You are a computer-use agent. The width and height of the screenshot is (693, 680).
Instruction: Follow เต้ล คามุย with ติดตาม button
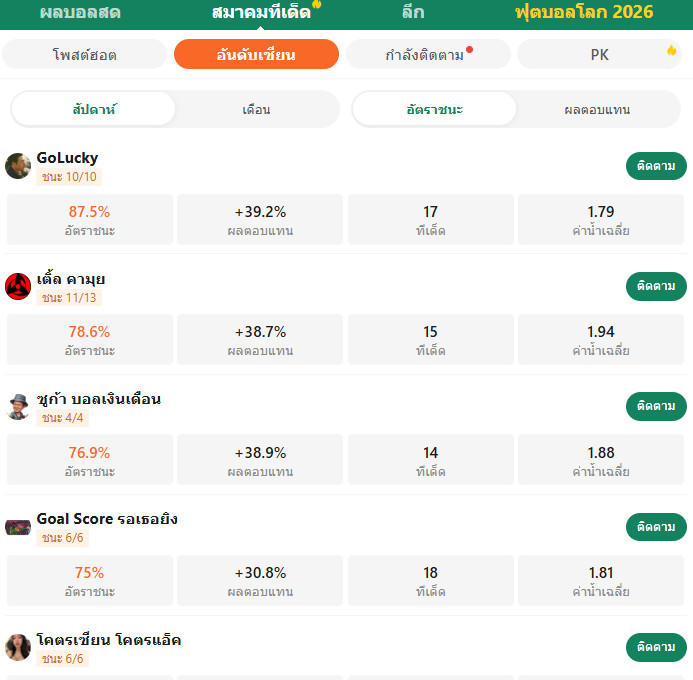coord(656,286)
